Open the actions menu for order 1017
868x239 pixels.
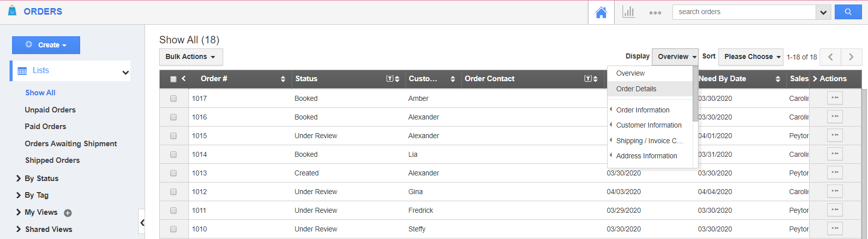[x=835, y=98]
